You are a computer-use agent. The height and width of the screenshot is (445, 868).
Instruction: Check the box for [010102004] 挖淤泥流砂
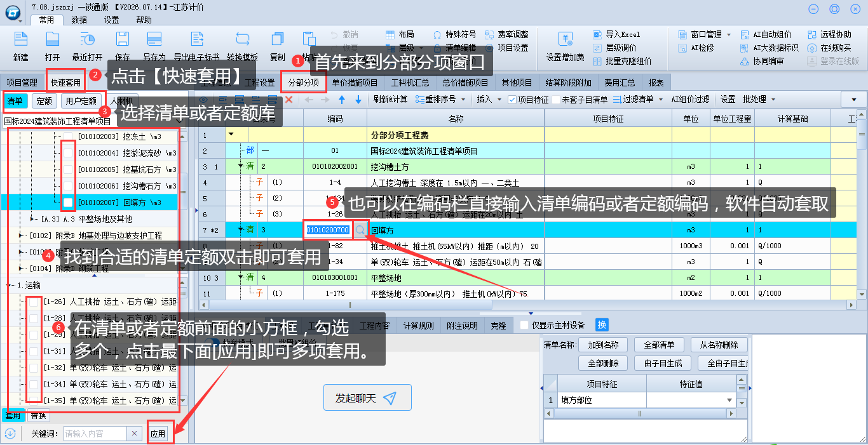tap(68, 153)
